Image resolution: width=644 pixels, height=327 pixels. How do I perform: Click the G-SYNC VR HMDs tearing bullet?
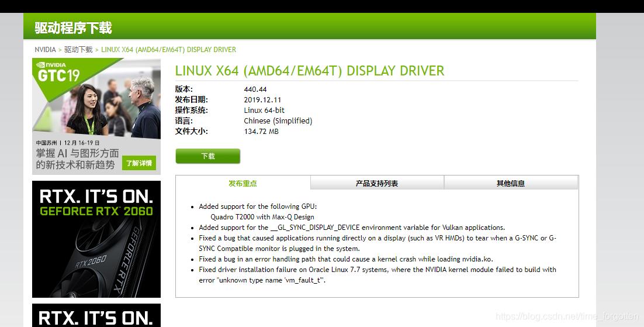378,243
